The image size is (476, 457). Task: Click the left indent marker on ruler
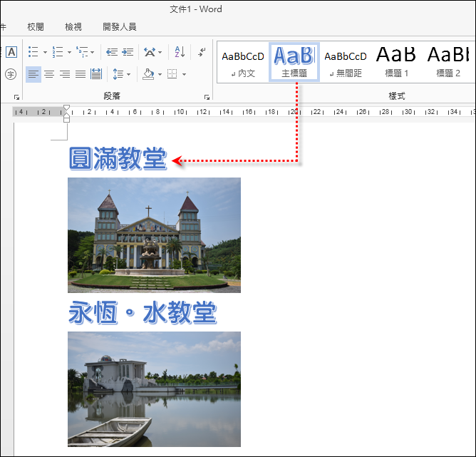(66, 119)
